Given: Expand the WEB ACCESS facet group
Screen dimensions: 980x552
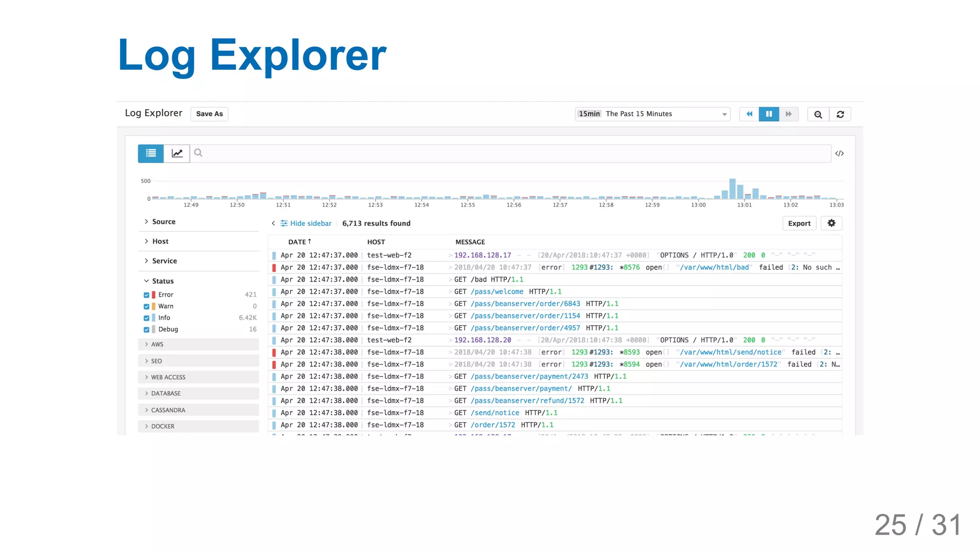Looking at the screenshot, I should pyautogui.click(x=199, y=377).
